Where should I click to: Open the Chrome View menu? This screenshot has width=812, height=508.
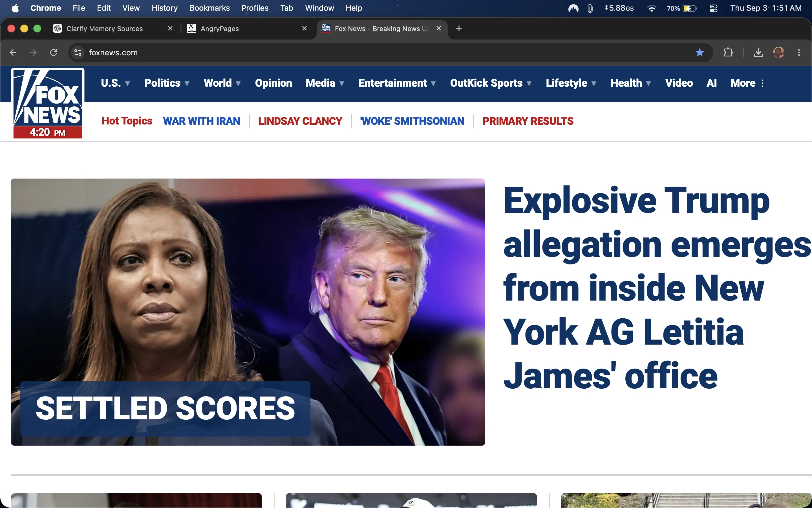[x=131, y=8]
